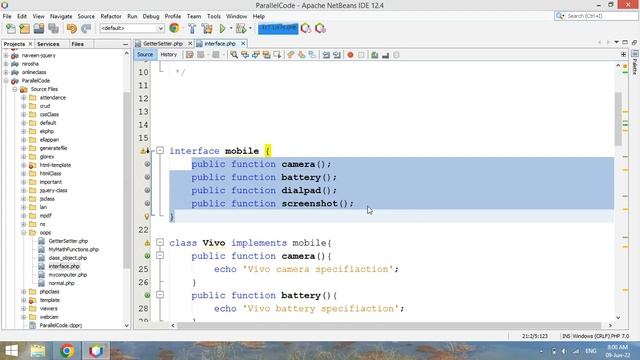640x360 pixels.
Task: Click the Save All toolbar icon
Action: 53,29
